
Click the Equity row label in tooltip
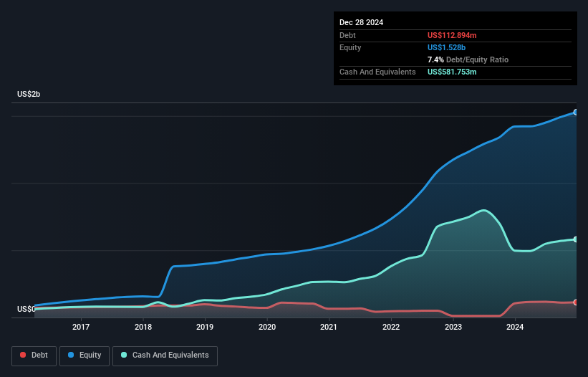pos(350,47)
